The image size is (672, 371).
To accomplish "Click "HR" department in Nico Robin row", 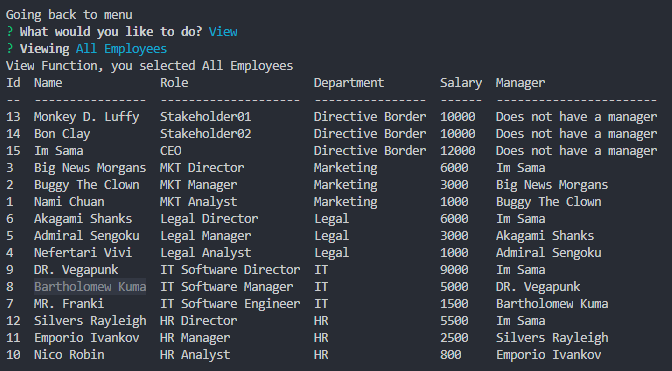I will (x=321, y=355).
